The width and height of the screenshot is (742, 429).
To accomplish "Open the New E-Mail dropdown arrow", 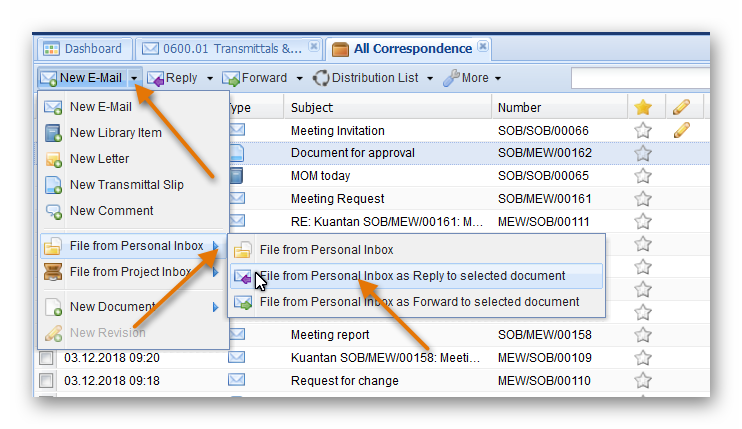I will tap(134, 78).
